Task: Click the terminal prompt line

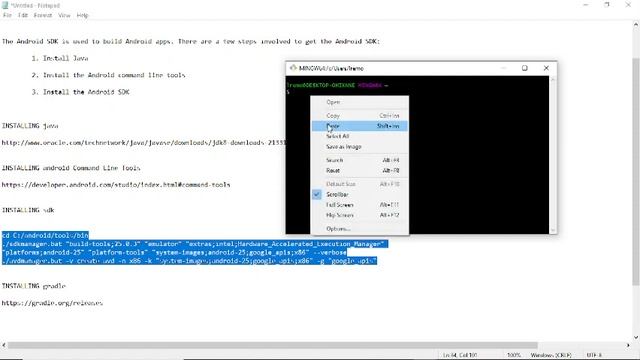Action: 337,85
